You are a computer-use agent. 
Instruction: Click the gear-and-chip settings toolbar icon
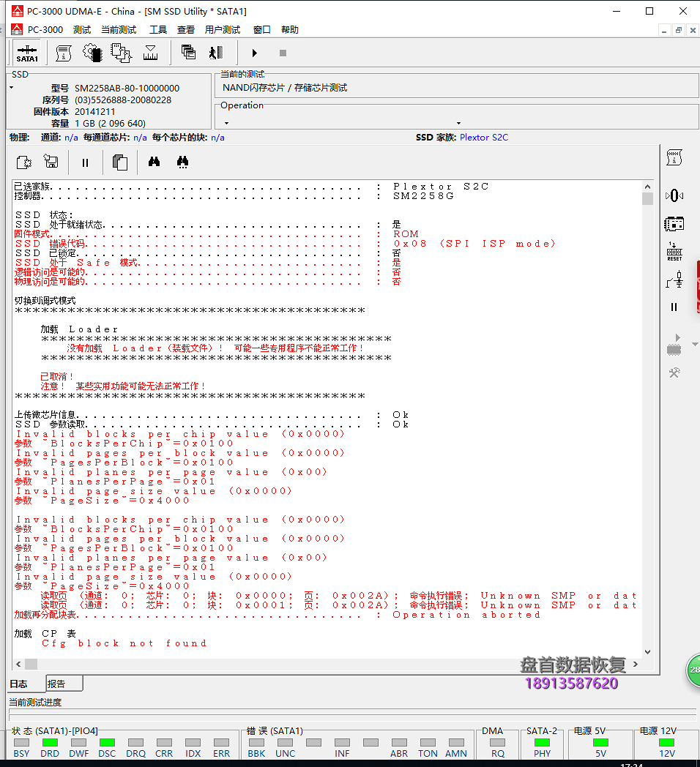[92, 53]
